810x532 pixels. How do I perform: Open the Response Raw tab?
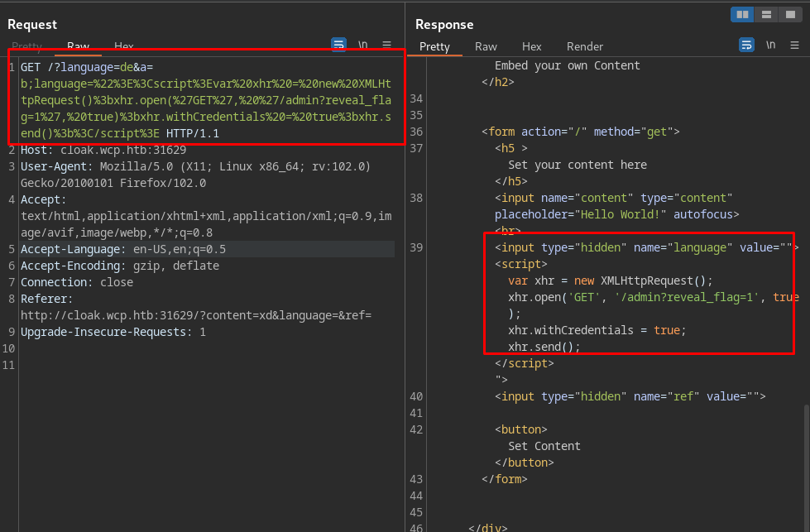486,46
